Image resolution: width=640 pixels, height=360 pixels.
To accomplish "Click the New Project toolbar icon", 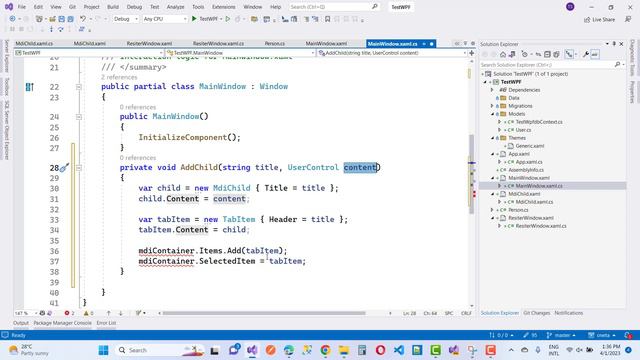I will point(40,19).
